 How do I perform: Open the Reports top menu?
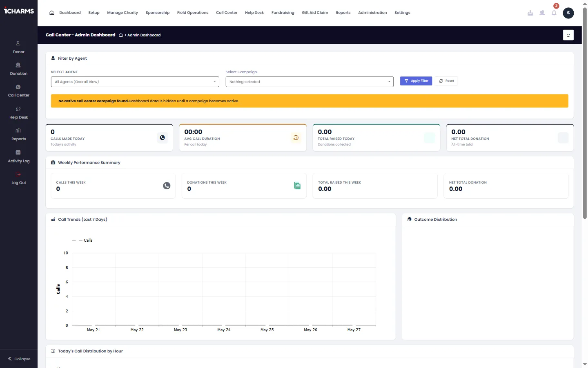(x=343, y=13)
